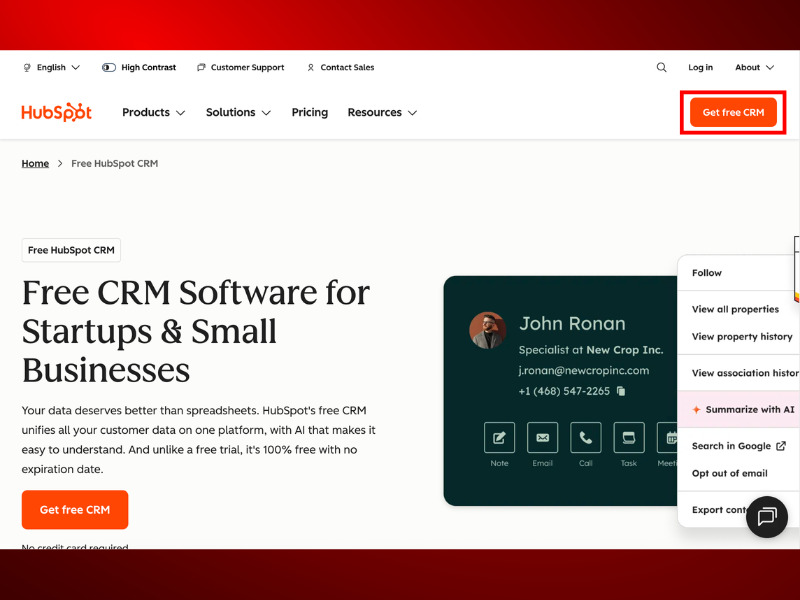Select View association history
Screen dimensions: 800x600
pyautogui.click(x=738, y=373)
